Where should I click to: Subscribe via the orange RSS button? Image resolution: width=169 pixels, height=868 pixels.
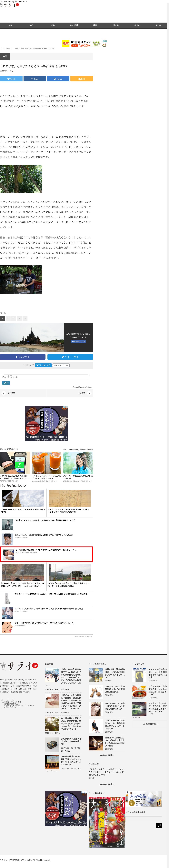81,79
